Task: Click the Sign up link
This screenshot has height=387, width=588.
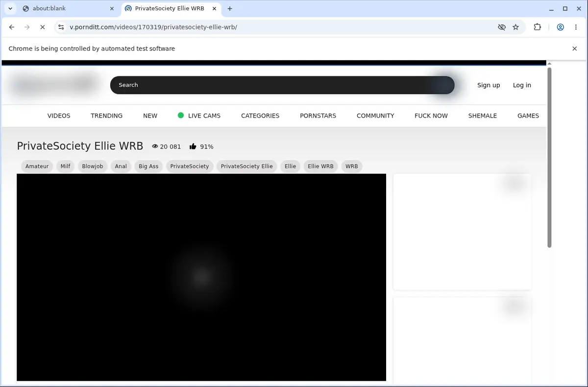Action: click(x=489, y=85)
